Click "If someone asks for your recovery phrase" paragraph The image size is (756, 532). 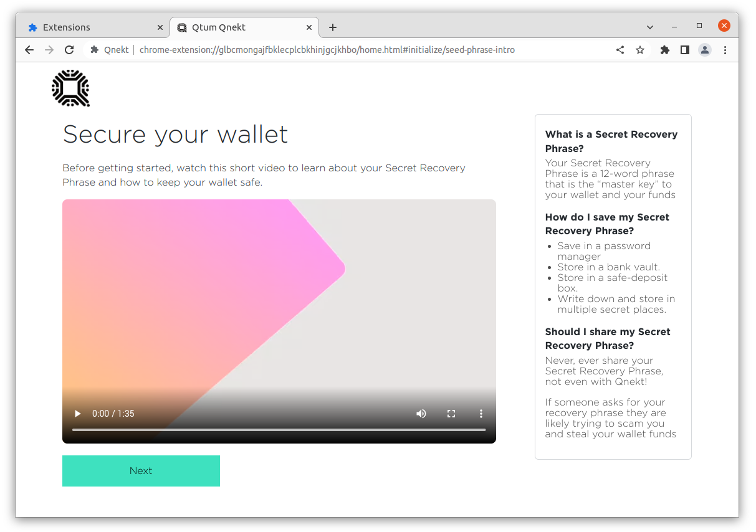(x=611, y=418)
